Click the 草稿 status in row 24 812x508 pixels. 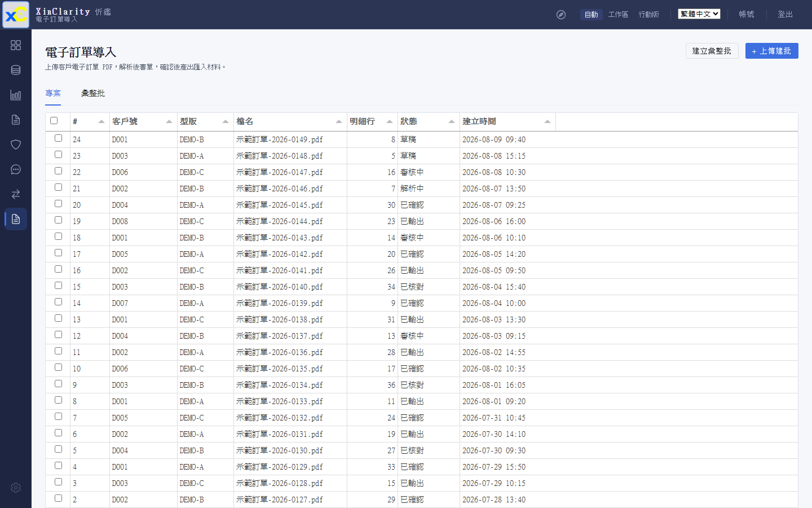click(x=408, y=139)
